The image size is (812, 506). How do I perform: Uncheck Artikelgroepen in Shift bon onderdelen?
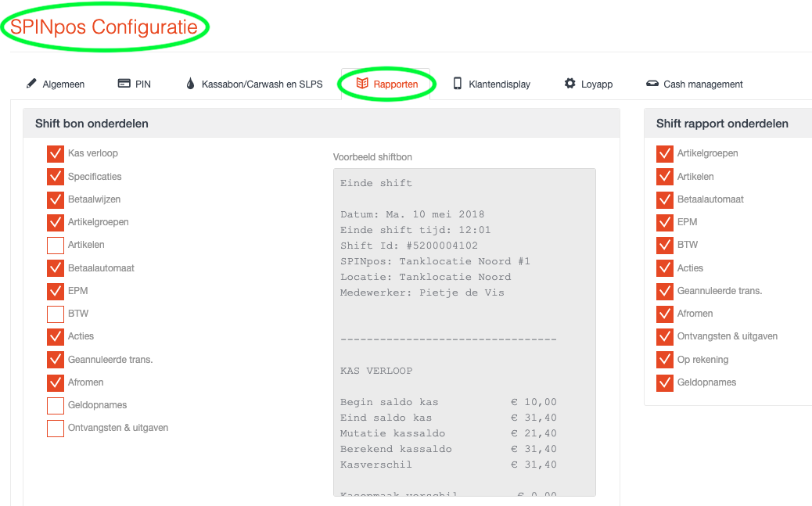click(x=56, y=222)
